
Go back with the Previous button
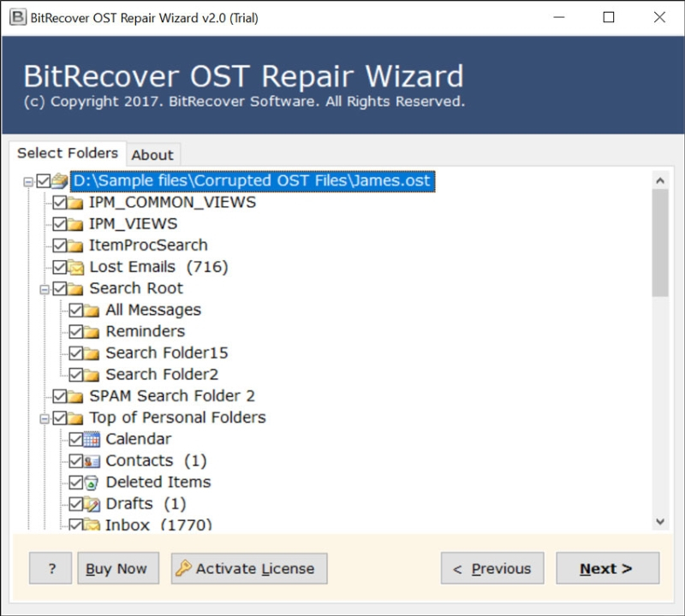(492, 568)
